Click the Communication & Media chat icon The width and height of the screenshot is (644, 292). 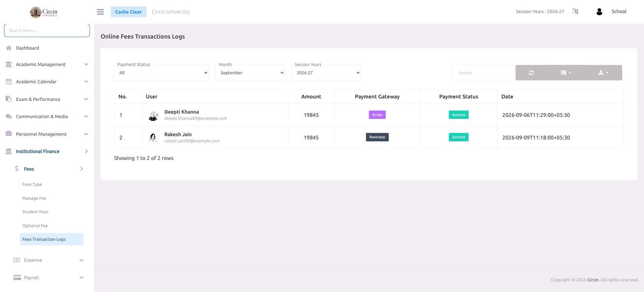pos(9,116)
